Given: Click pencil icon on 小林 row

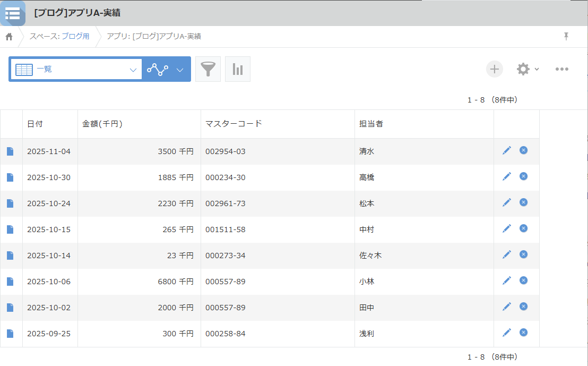Looking at the screenshot, I should (507, 280).
